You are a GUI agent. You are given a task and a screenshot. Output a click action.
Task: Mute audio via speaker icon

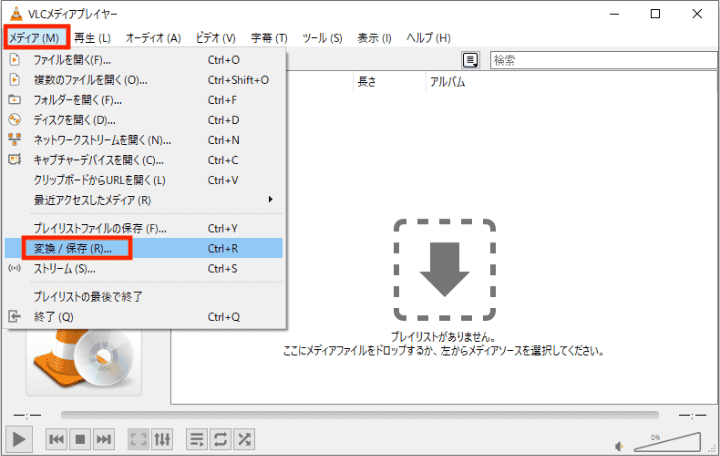(x=619, y=446)
